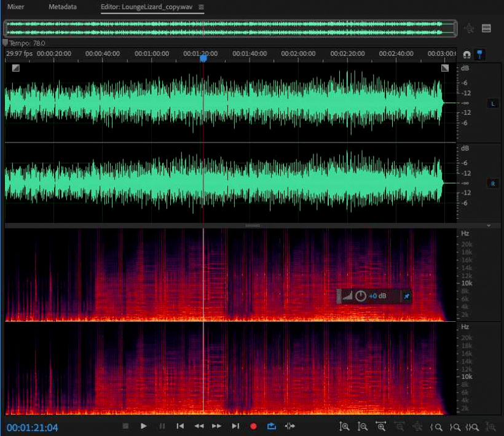Zoom in time icon
This screenshot has width=504, height=436.
tap(380, 427)
